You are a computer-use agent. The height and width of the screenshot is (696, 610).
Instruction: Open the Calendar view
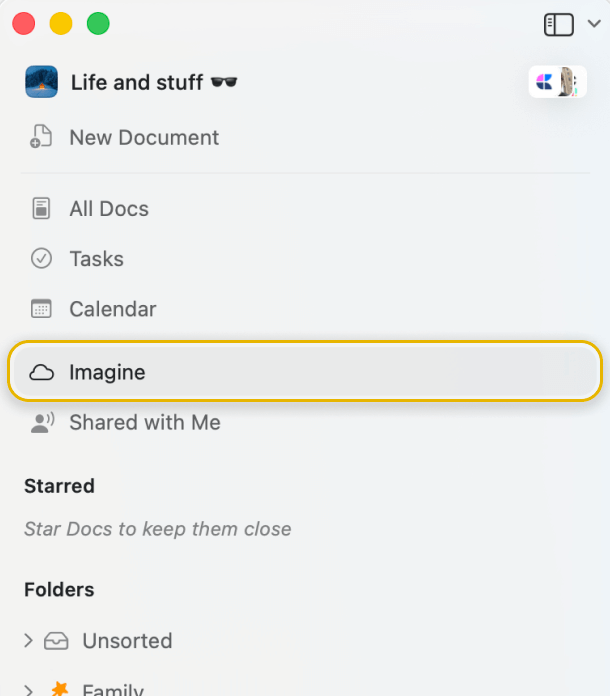113,309
